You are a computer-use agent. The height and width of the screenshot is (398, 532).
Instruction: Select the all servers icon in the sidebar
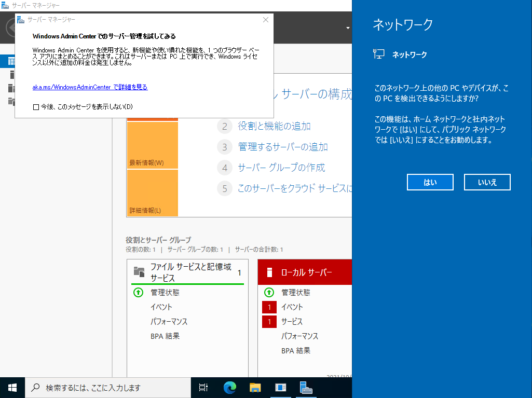click(11, 88)
